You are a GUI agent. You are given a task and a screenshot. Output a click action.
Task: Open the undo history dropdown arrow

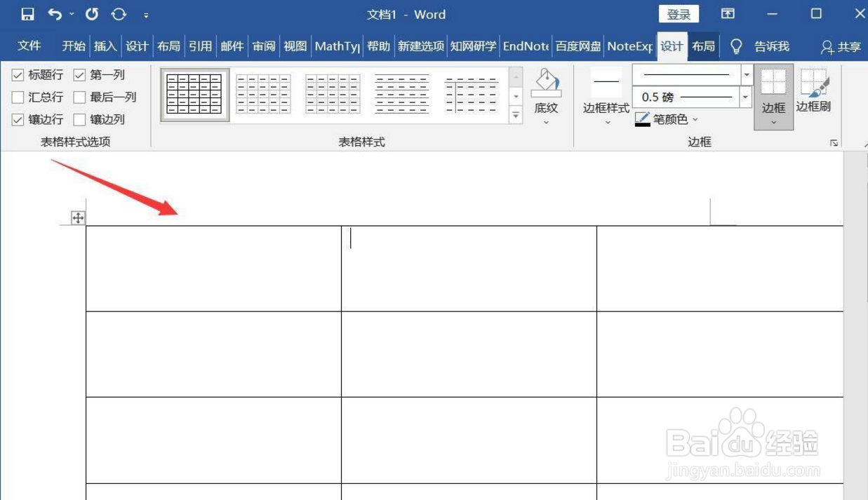click(x=72, y=14)
